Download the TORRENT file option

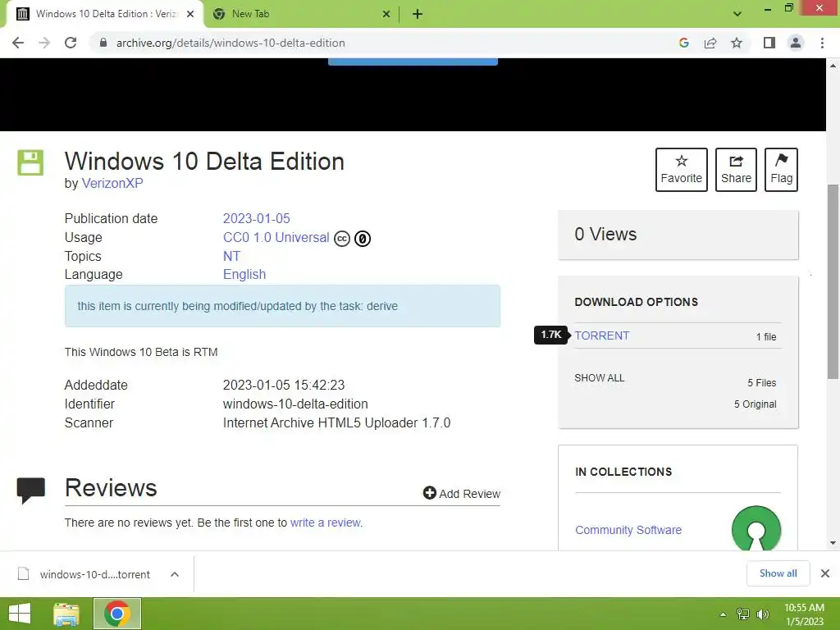[x=602, y=336]
